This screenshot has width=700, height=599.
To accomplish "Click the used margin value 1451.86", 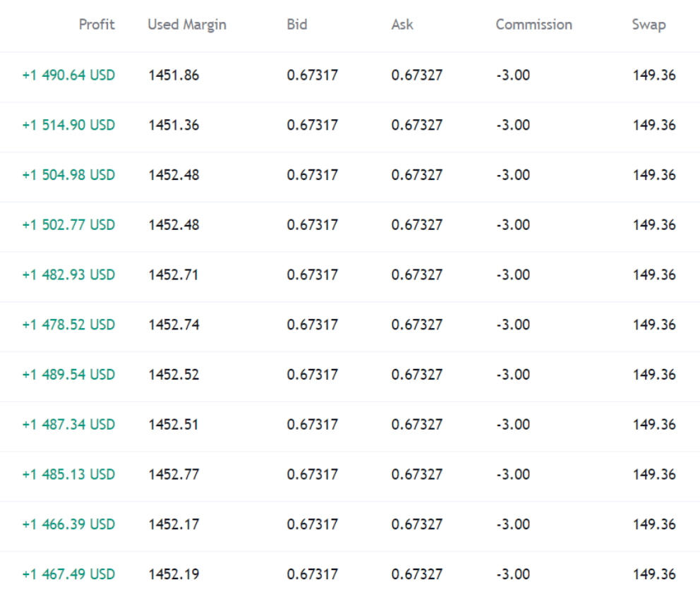I will pos(174,75).
